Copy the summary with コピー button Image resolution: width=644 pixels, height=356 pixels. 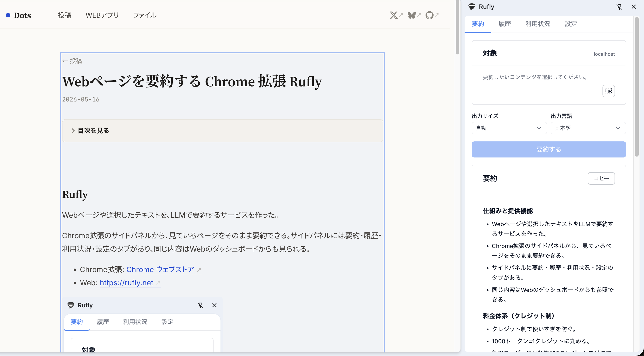click(601, 178)
